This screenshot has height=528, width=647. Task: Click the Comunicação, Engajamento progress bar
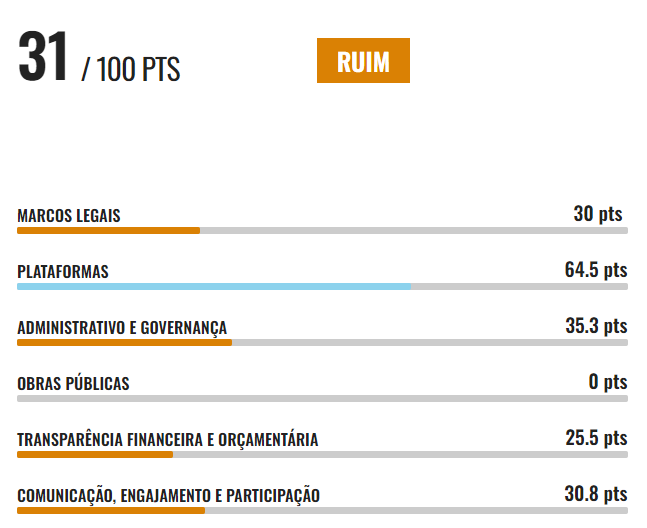[x=322, y=511]
